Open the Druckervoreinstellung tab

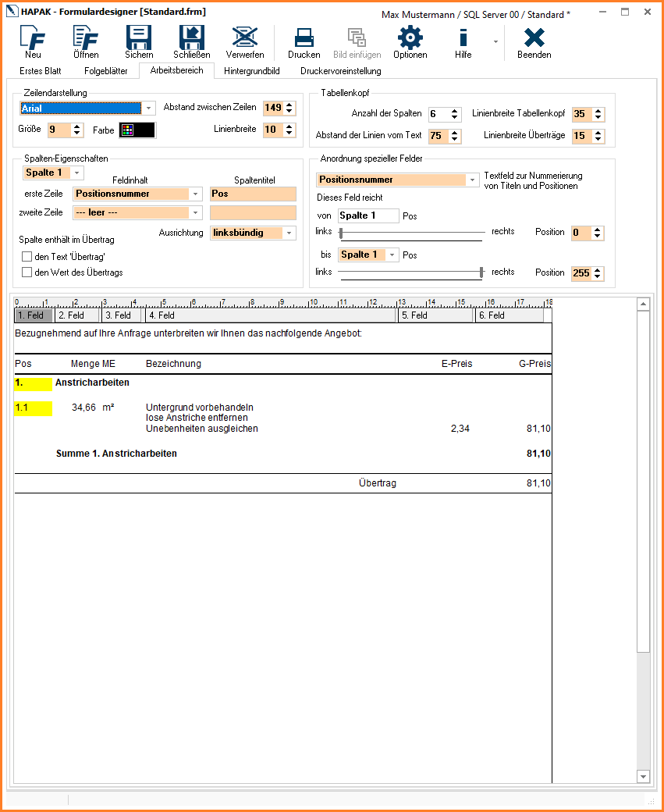(x=340, y=71)
